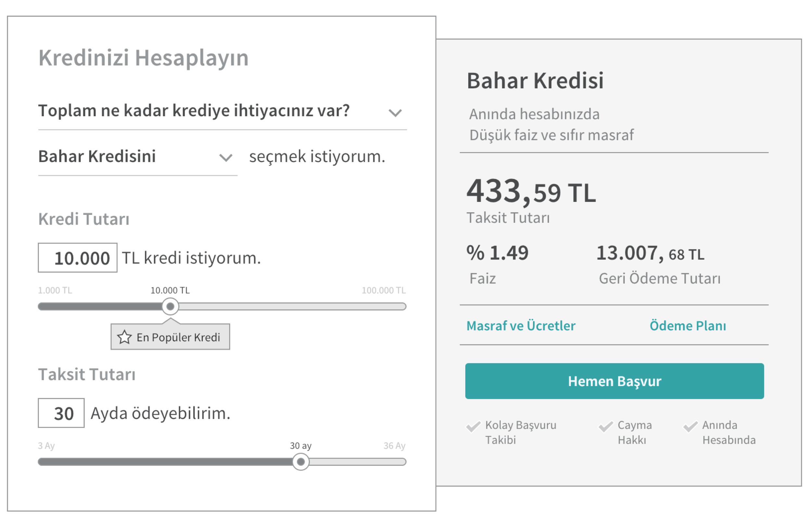Click the unfilled part of credit amount track
Image resolution: width=812 pixels, height=532 pixels.
[292, 307]
